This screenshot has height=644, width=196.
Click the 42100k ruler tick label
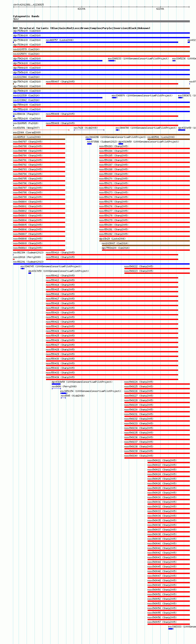click(82, 9)
